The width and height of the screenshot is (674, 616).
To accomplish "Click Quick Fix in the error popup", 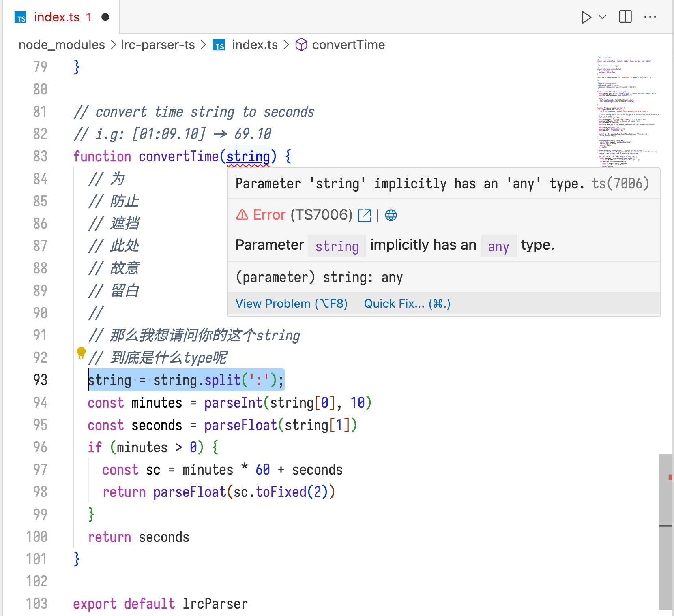I will click(x=407, y=303).
